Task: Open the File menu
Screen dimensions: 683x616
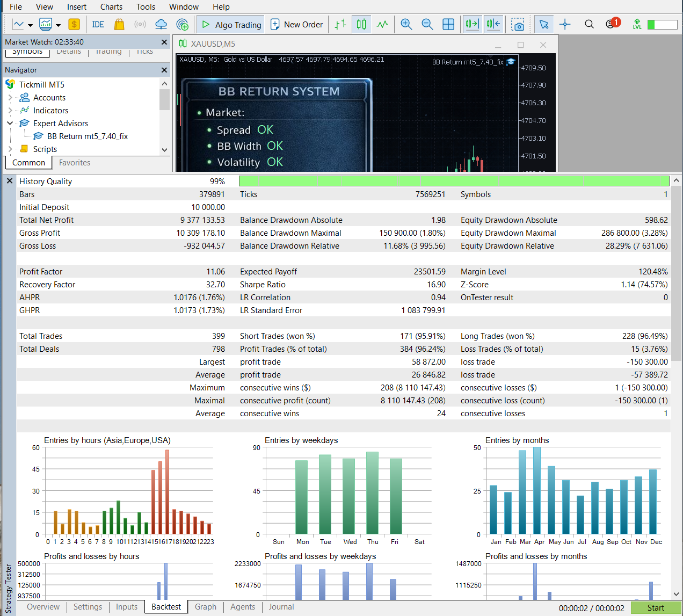Action: click(x=16, y=7)
